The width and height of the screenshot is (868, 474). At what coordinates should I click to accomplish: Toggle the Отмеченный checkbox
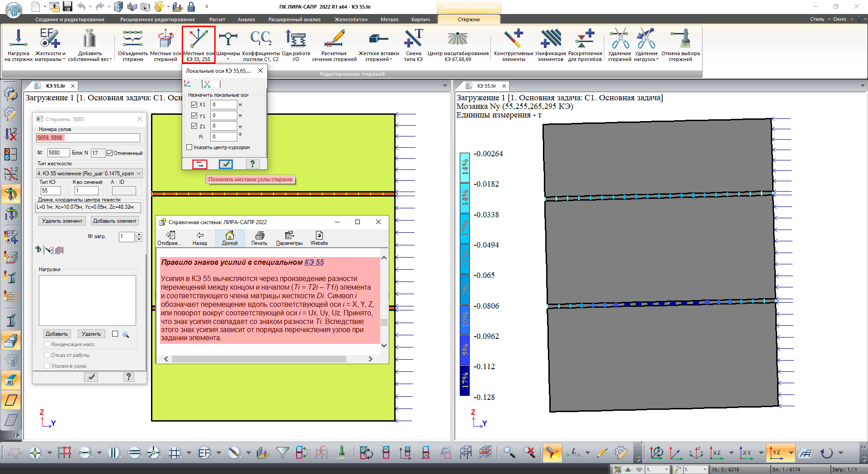click(x=109, y=153)
